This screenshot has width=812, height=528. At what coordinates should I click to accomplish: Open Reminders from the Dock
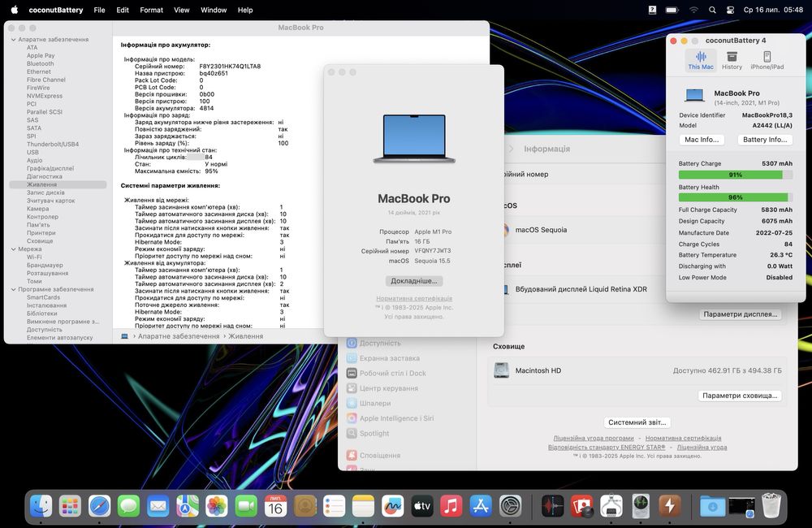[x=334, y=506]
